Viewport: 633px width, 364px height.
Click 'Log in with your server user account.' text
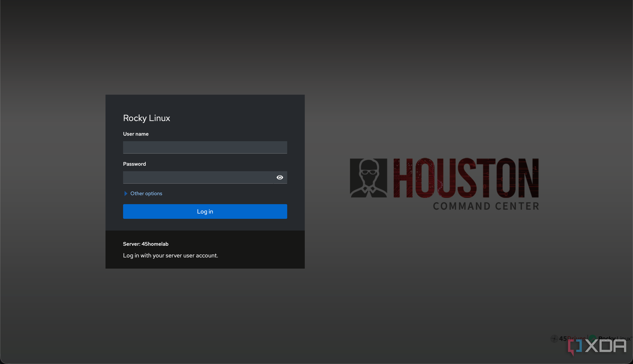171,255
